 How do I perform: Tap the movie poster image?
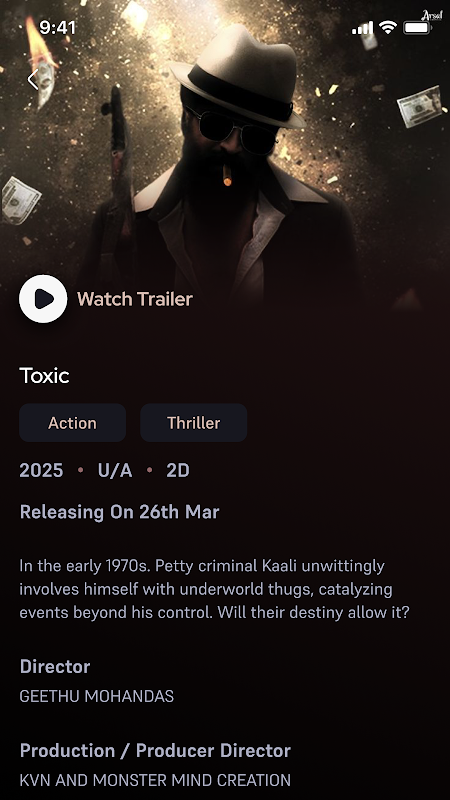tap(225, 153)
